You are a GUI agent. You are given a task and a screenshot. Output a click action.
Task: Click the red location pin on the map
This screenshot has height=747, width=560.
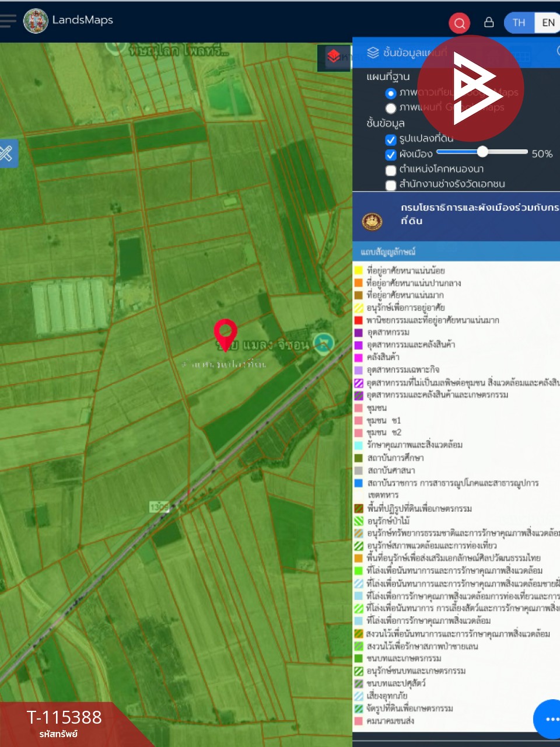tap(225, 333)
